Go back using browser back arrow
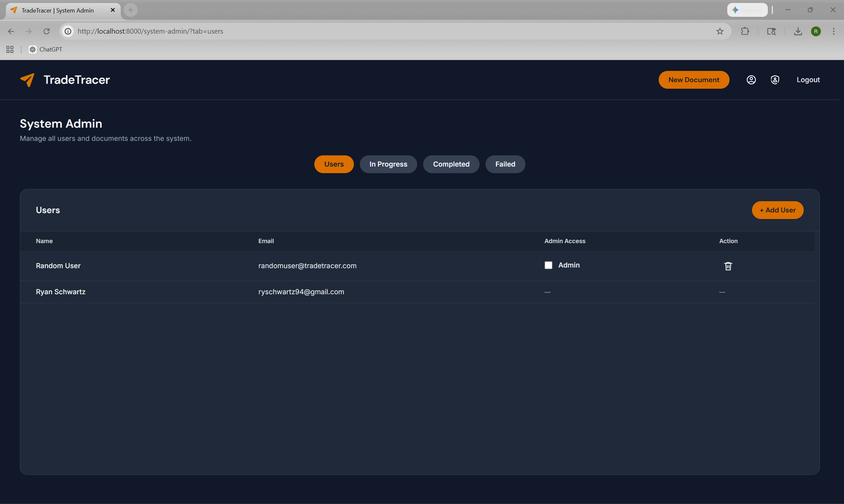 pos(11,31)
